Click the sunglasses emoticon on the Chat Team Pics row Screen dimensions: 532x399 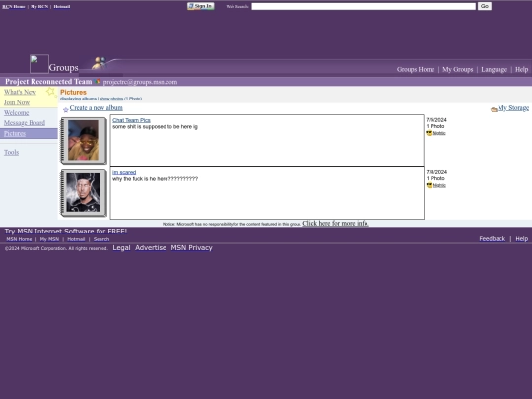[x=430, y=133]
